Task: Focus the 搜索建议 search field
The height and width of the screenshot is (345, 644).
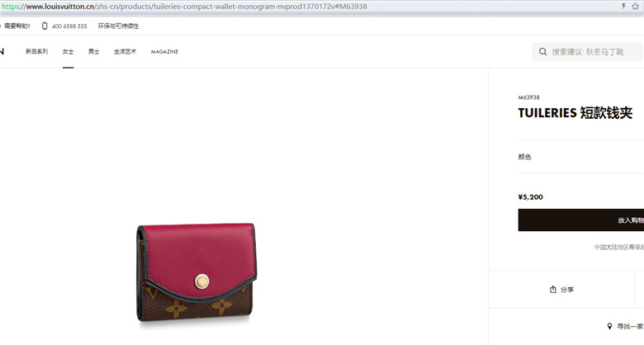Action: (x=588, y=52)
